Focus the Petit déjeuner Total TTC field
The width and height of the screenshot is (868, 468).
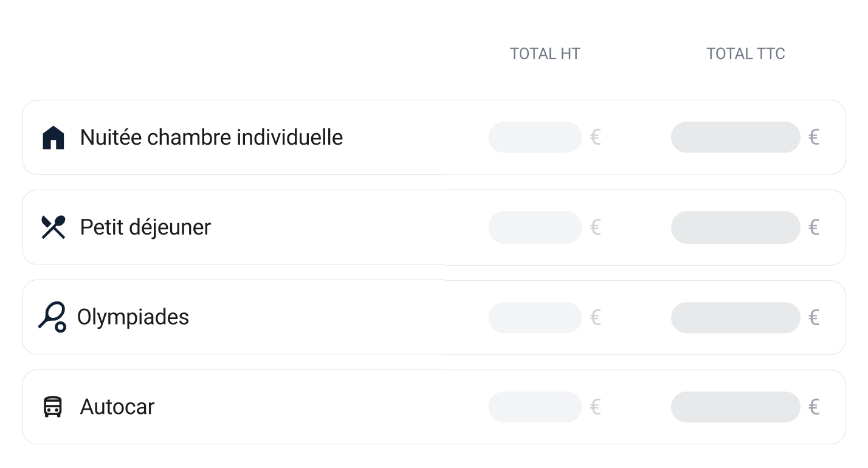pyautogui.click(x=735, y=227)
